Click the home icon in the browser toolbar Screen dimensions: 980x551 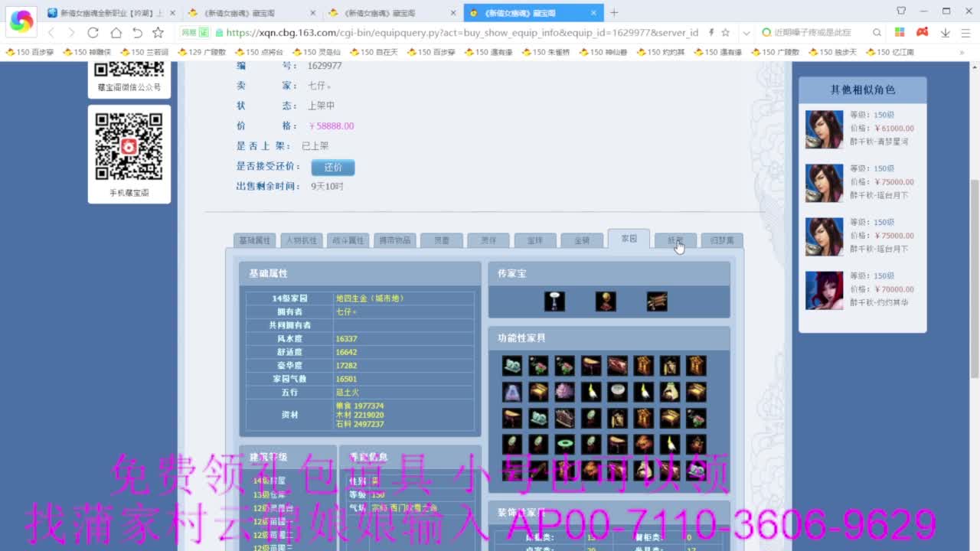115,34
